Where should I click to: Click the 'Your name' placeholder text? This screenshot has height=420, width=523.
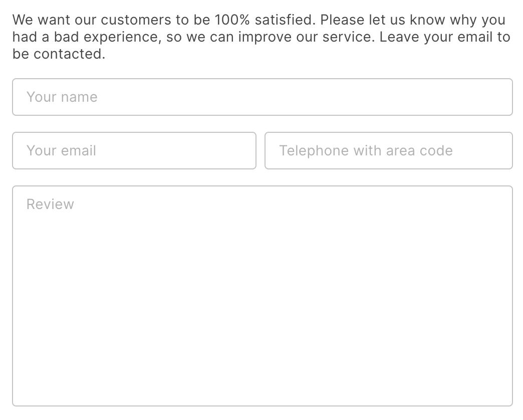[x=62, y=97]
